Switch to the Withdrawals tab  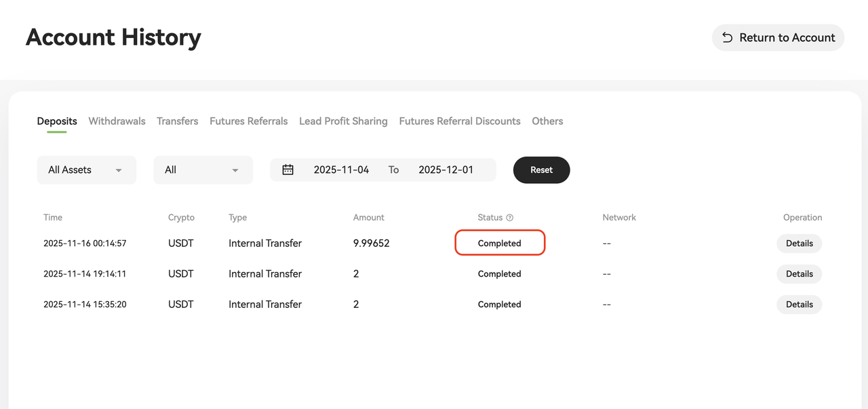(117, 121)
